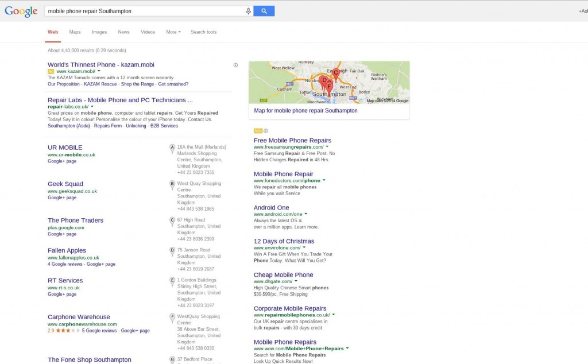This screenshot has width=588, height=364.
Task: Open the Unlocking sitelink
Action: [x=136, y=126]
